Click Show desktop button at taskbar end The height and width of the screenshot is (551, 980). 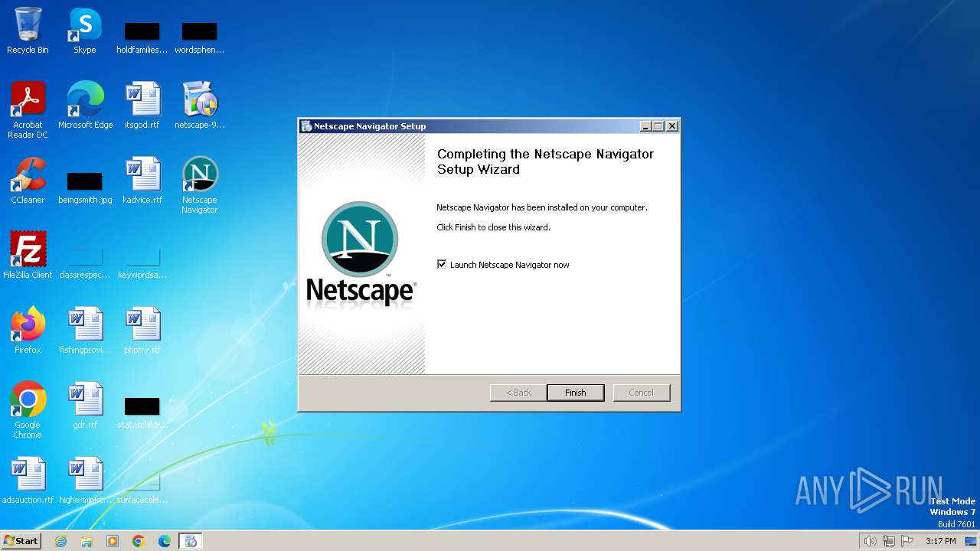click(x=972, y=541)
